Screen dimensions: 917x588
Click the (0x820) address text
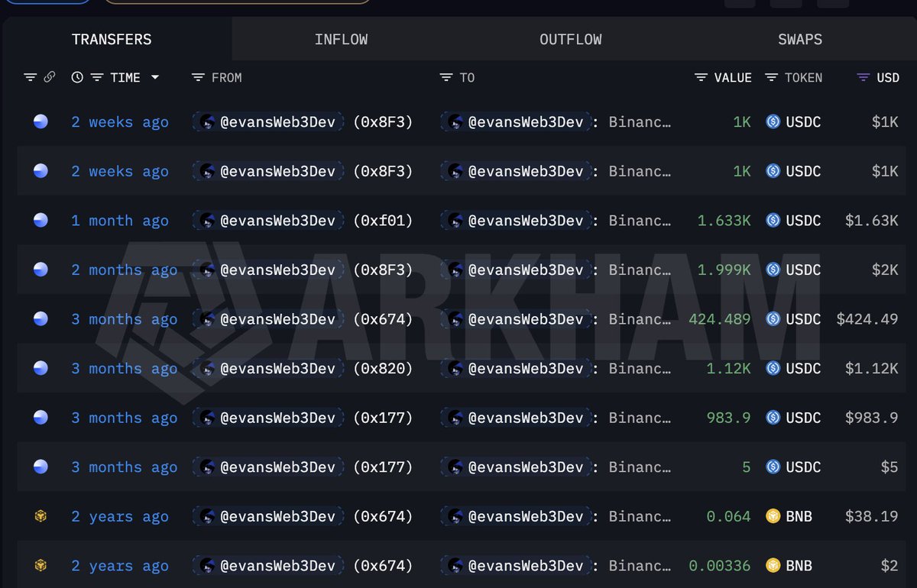383,368
